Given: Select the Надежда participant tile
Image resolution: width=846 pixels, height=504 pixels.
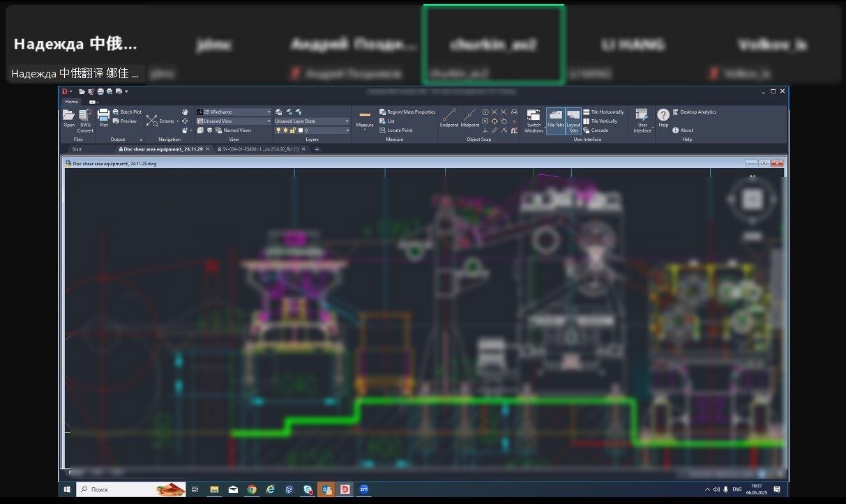Looking at the screenshot, I should pyautogui.click(x=75, y=45).
